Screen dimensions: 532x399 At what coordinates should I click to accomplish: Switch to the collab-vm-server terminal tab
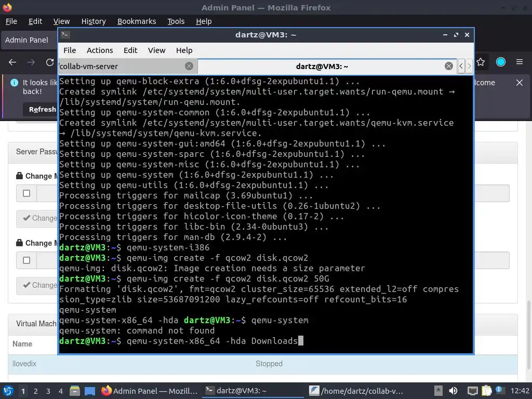point(128,66)
